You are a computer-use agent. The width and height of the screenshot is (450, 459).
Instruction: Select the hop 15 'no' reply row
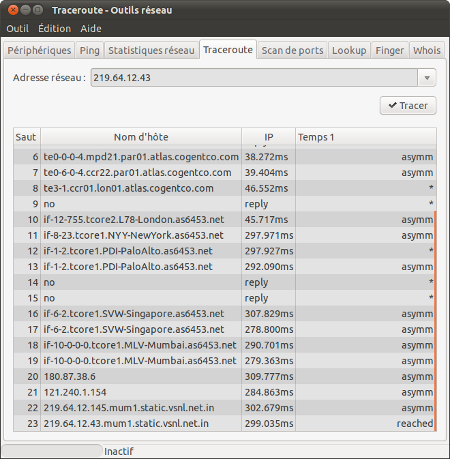(x=223, y=298)
